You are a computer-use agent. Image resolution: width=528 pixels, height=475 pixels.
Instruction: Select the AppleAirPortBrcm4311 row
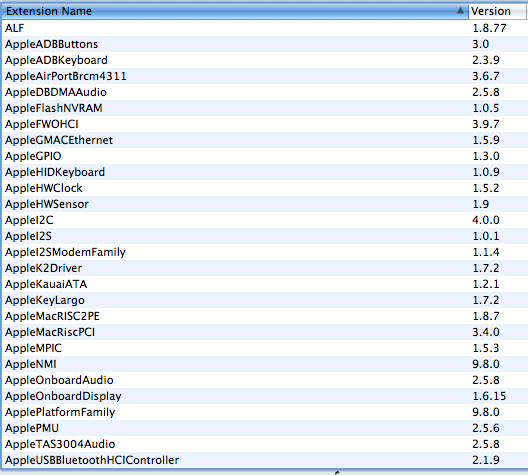[x=265, y=76]
